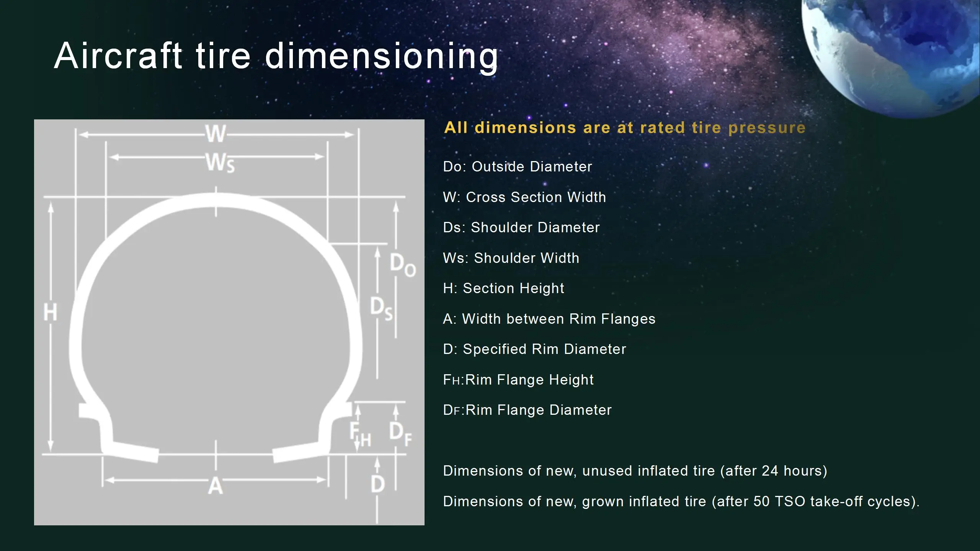This screenshot has width=980, height=551.
Task: Select the 'D: Specified Rim Diameter' line
Action: pos(534,349)
